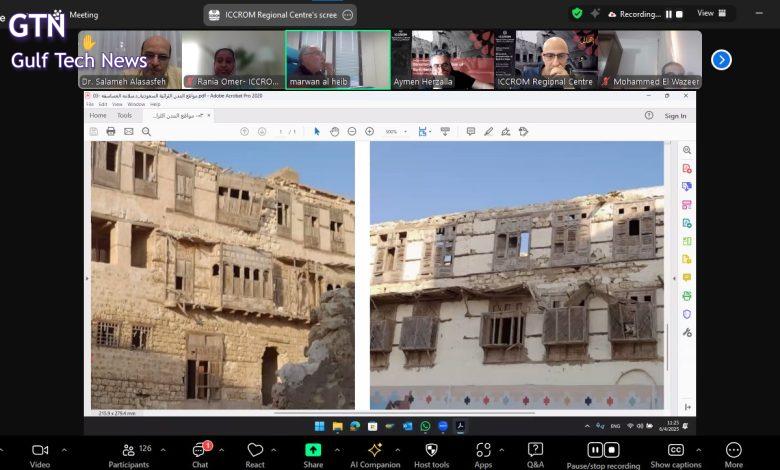Open Host tools shield icon
The image size is (780, 470).
[x=431, y=451]
